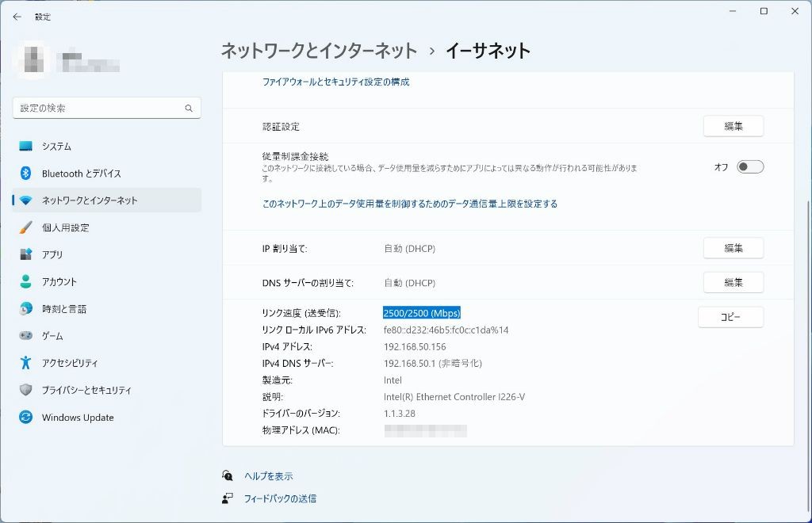Select 時刻と言語 in sidebar

pos(64,309)
